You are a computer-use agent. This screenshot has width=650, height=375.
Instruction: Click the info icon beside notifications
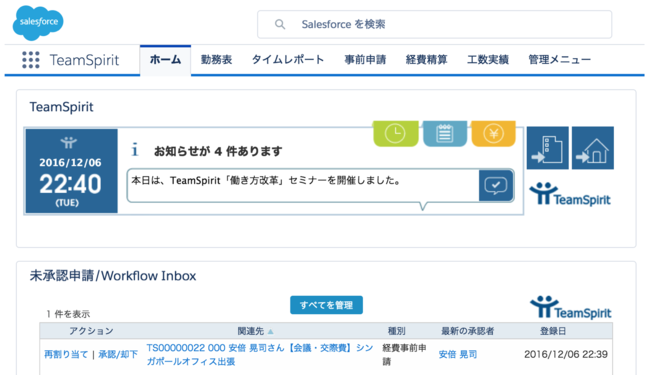pyautogui.click(x=135, y=150)
